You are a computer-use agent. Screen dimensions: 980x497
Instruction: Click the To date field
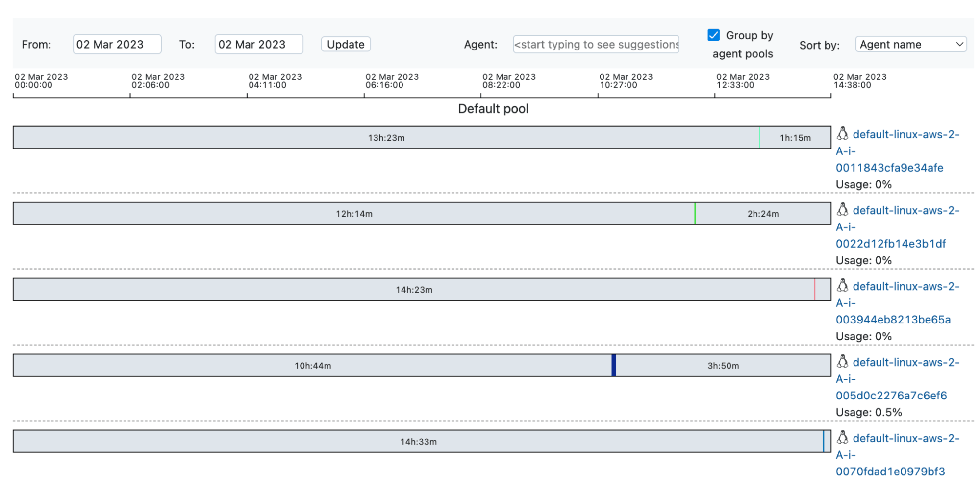point(258,44)
